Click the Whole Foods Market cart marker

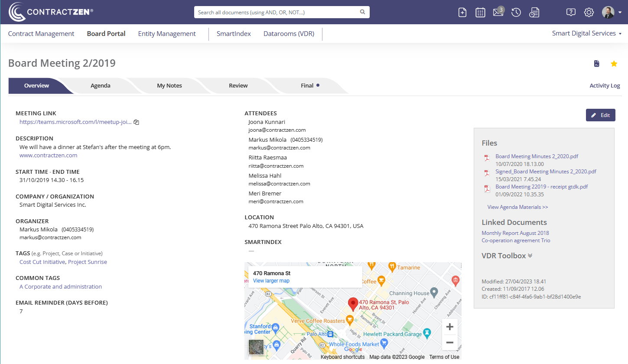pos(384,343)
